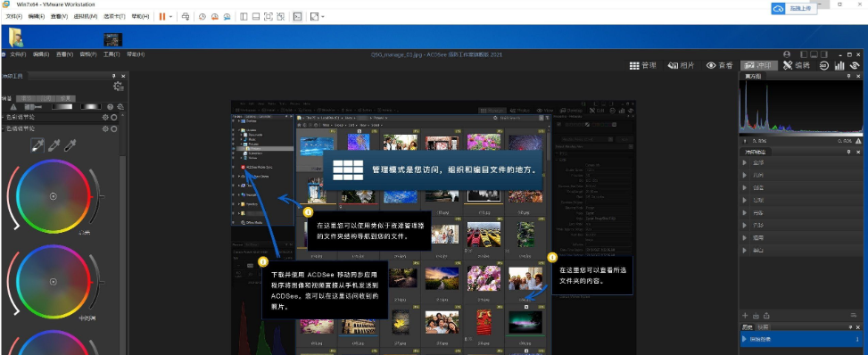Switch to 查看 (View) mode
The width and height of the screenshot is (868, 355).
coord(719,65)
